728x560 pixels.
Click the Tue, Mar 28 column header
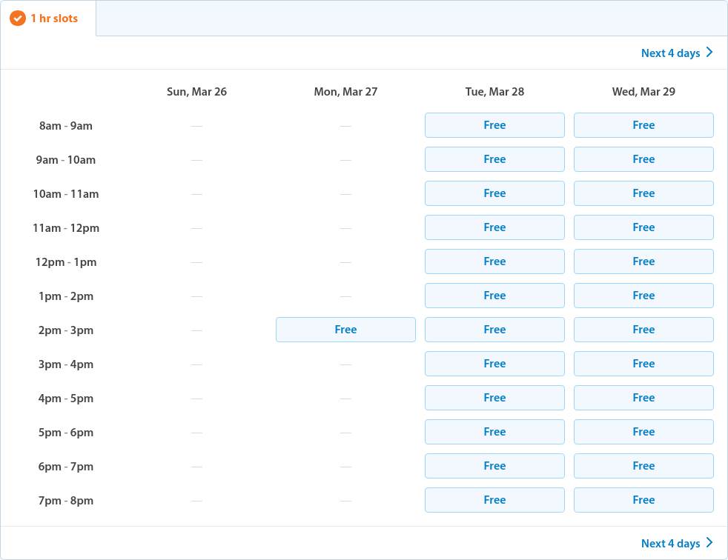tap(494, 92)
